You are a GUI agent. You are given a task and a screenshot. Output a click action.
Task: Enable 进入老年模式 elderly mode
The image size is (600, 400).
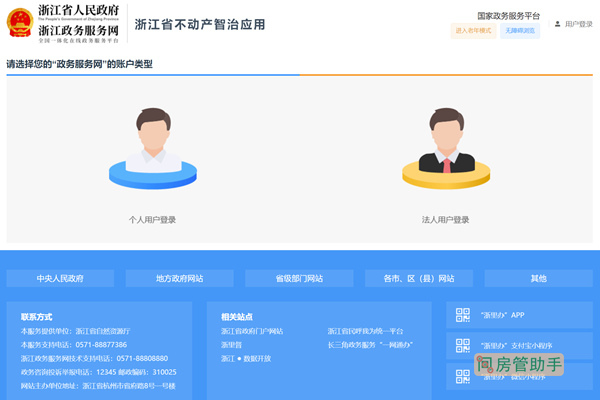(x=473, y=31)
